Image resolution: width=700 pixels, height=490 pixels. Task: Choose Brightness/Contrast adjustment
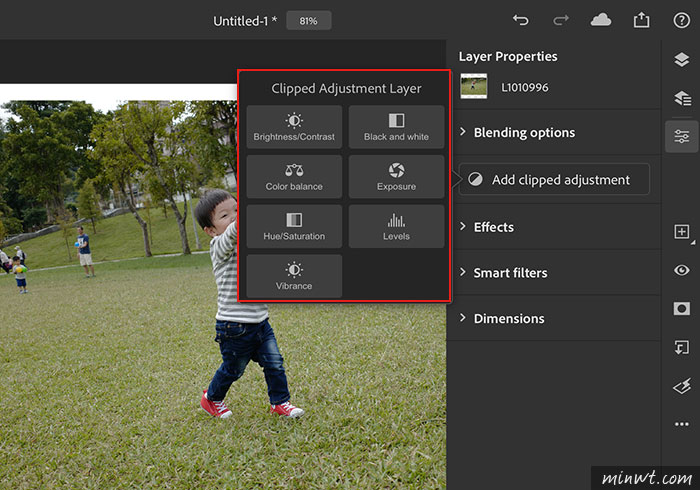tap(294, 127)
